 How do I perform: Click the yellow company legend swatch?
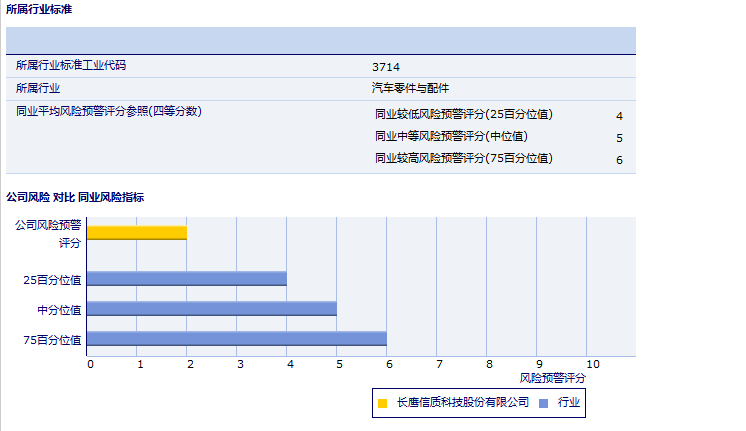pyautogui.click(x=382, y=403)
